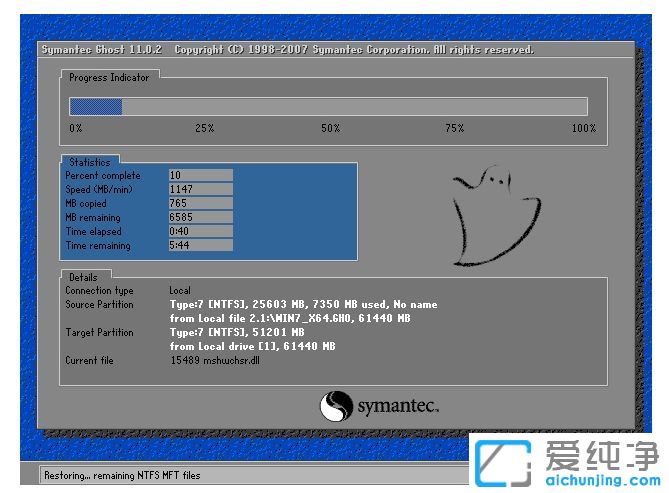The width and height of the screenshot is (669, 493).
Task: Click status bar 'Restoring... remaining NTFS MFT files'
Action: 122,475
